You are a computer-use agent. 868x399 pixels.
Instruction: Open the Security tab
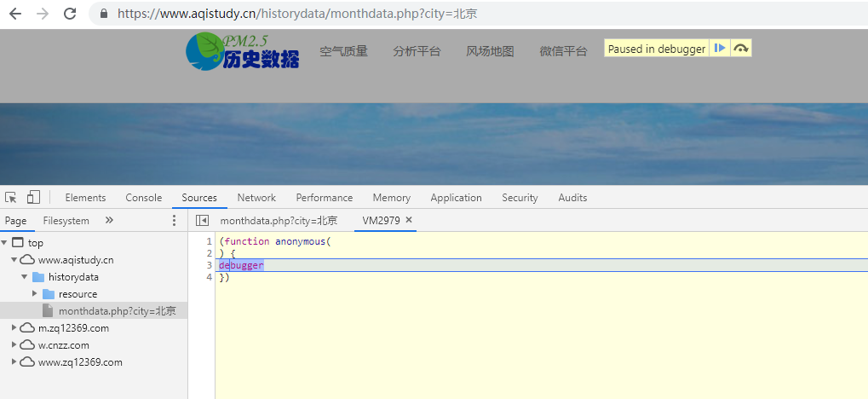point(520,198)
